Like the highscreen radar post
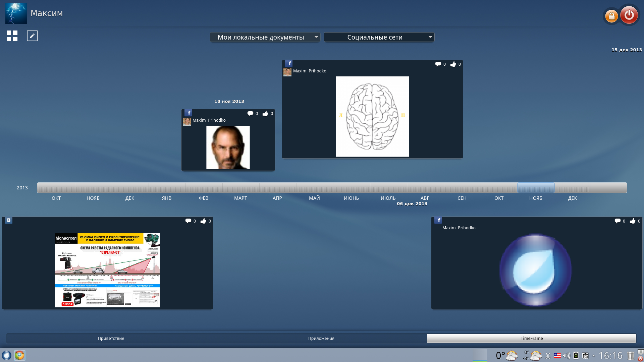The image size is (644, 362). point(203,221)
